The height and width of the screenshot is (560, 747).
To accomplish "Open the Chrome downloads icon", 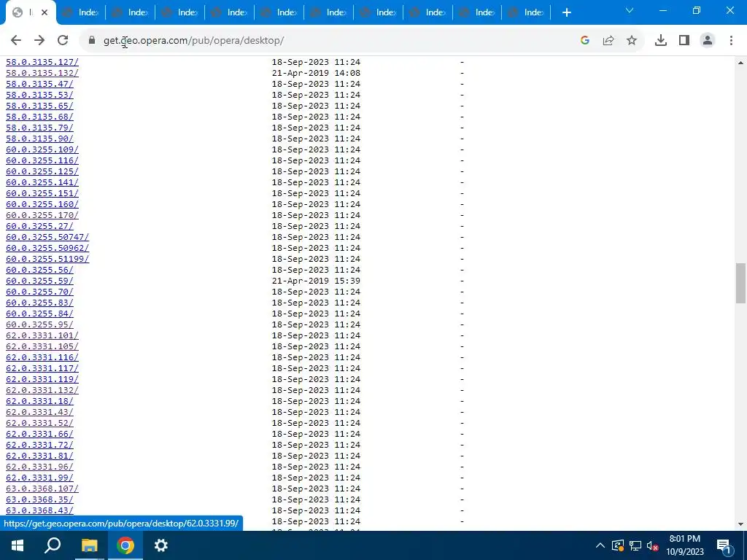I will pos(661,41).
